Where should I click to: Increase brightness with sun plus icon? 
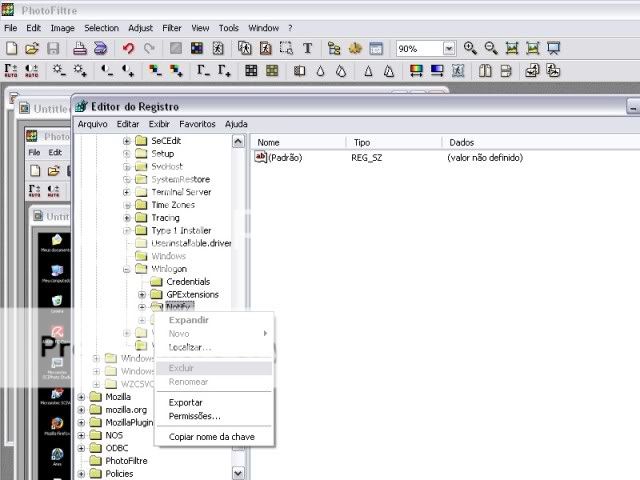coord(80,71)
